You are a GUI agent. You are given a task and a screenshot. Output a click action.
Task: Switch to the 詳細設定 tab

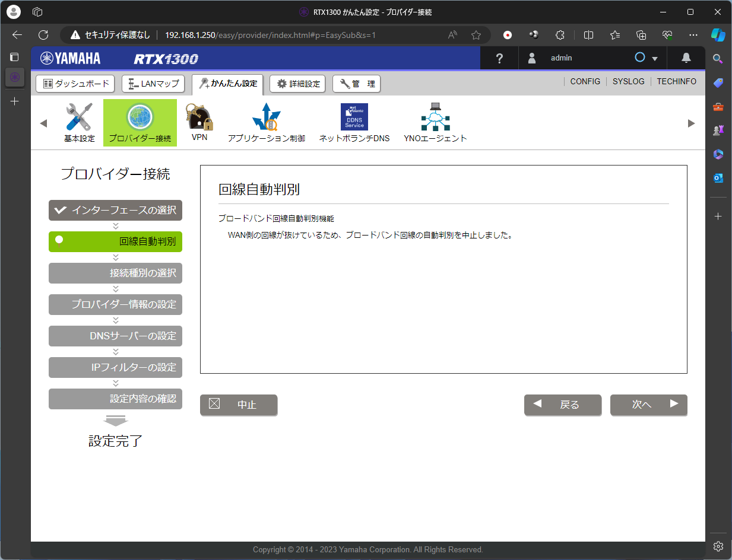coord(297,84)
